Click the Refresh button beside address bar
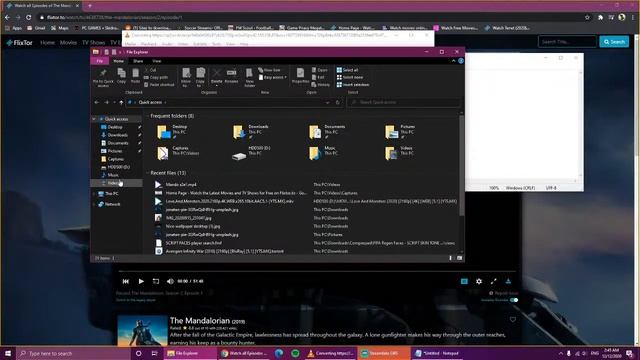The height and width of the screenshot is (360, 640). pyautogui.click(x=338, y=102)
